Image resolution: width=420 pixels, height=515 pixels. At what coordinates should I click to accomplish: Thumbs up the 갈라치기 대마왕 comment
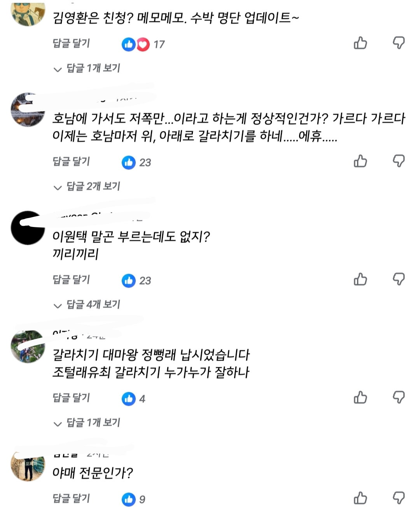pos(360,397)
